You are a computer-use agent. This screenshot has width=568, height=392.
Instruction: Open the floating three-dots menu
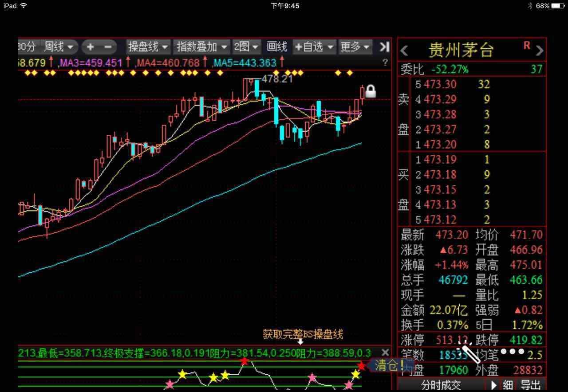[512, 352]
